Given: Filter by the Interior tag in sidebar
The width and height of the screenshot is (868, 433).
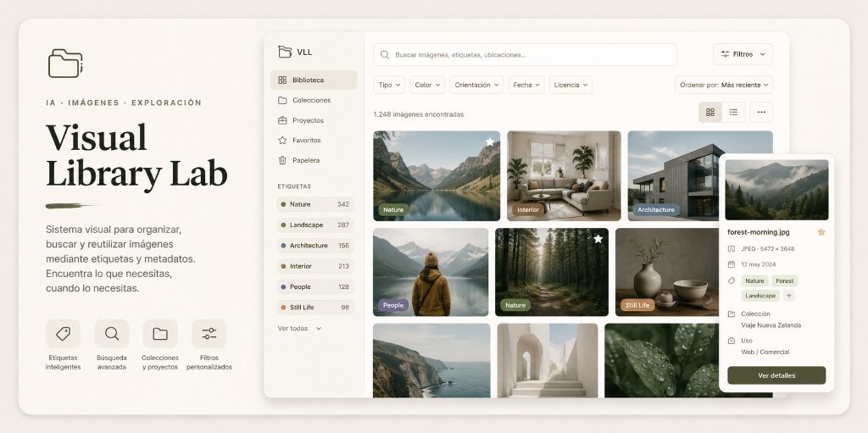Looking at the screenshot, I should (315, 266).
